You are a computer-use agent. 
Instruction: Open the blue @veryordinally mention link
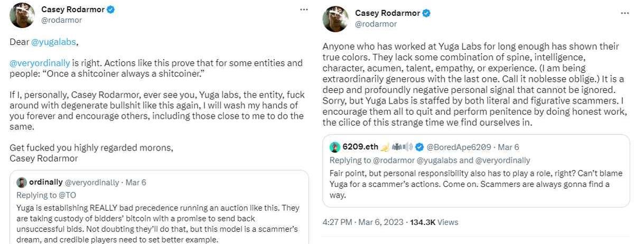[40, 63]
